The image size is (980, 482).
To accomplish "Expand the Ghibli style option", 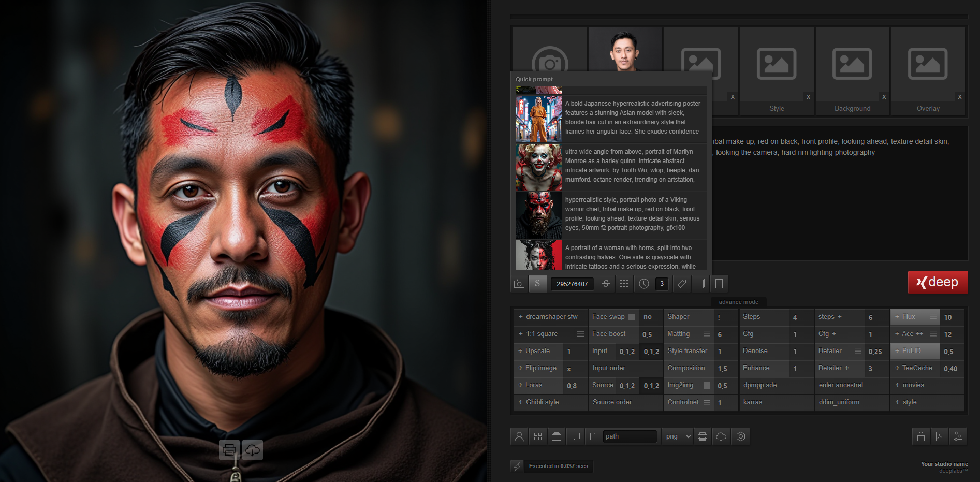I will (x=550, y=402).
